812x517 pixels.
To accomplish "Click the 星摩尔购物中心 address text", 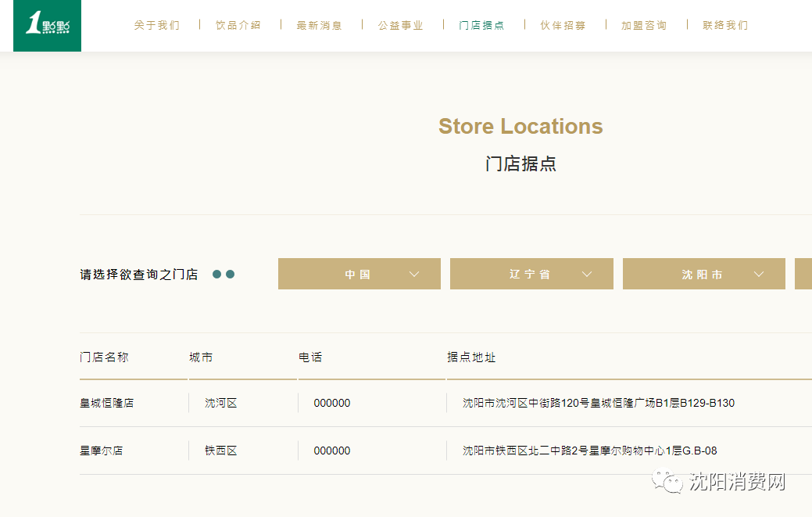I will (590, 451).
